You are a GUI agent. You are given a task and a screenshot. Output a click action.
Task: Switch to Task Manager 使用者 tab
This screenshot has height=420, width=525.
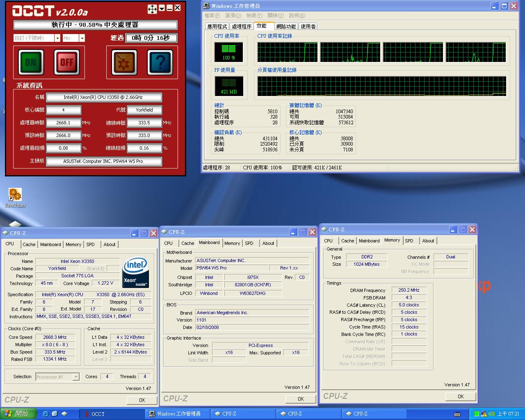point(308,26)
